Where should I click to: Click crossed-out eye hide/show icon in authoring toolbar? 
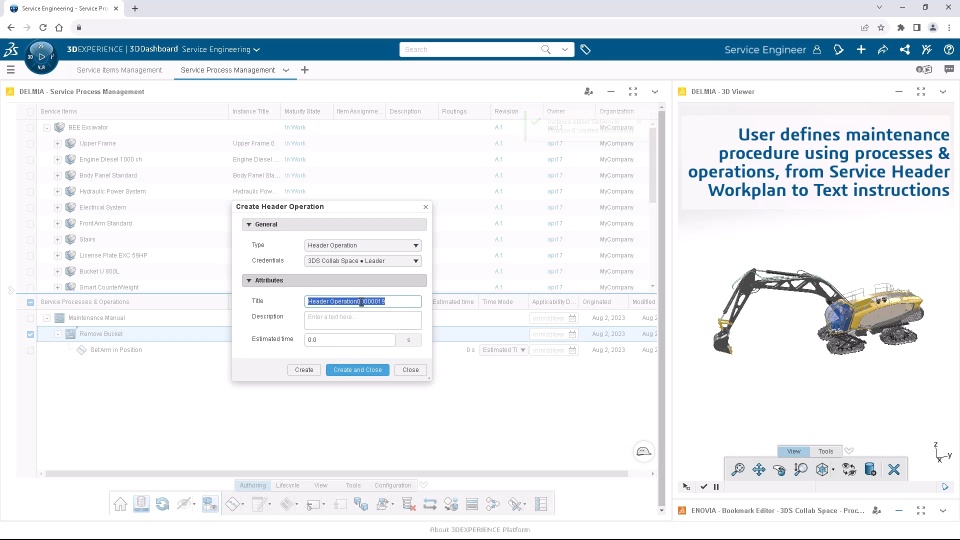(x=184, y=504)
